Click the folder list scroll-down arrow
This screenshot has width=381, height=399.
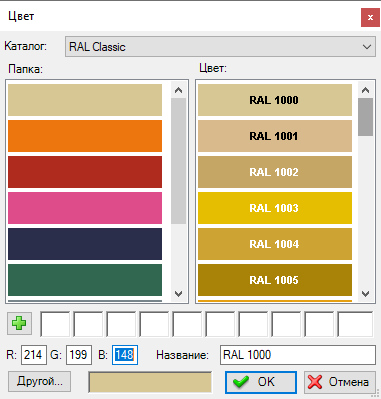click(179, 294)
